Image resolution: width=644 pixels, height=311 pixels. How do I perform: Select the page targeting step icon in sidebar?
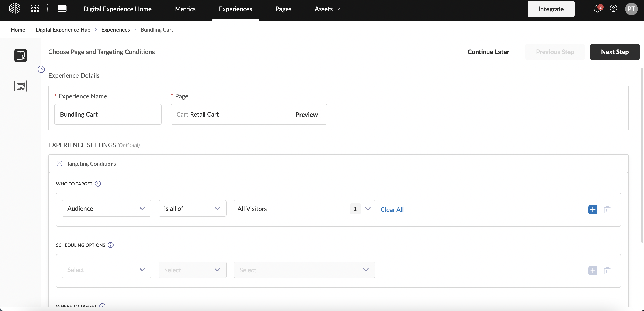21,55
